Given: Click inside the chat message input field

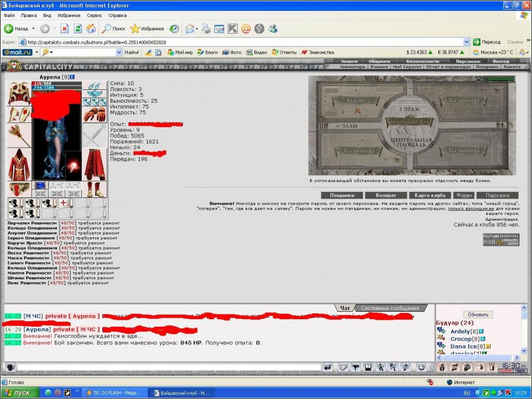Looking at the screenshot, I should (x=169, y=367).
